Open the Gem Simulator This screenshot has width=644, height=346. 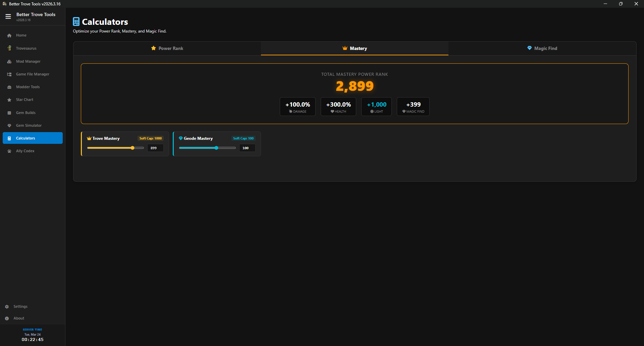(x=29, y=125)
